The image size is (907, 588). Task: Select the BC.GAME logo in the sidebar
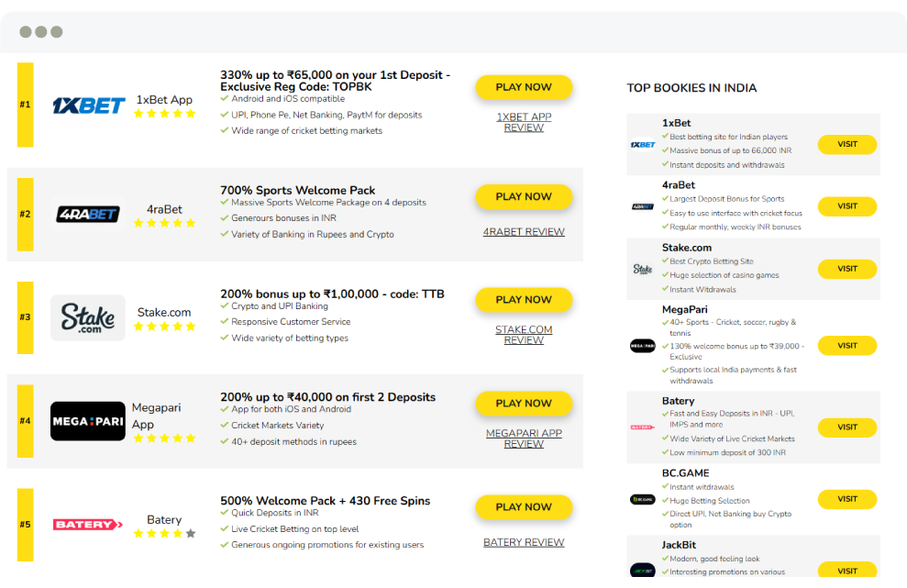pos(642,498)
